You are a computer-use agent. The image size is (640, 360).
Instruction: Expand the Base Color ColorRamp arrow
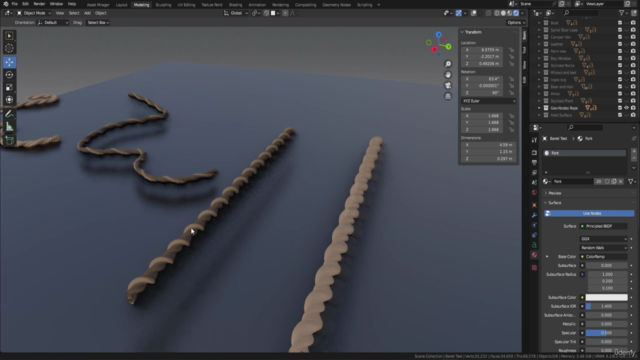click(547, 257)
